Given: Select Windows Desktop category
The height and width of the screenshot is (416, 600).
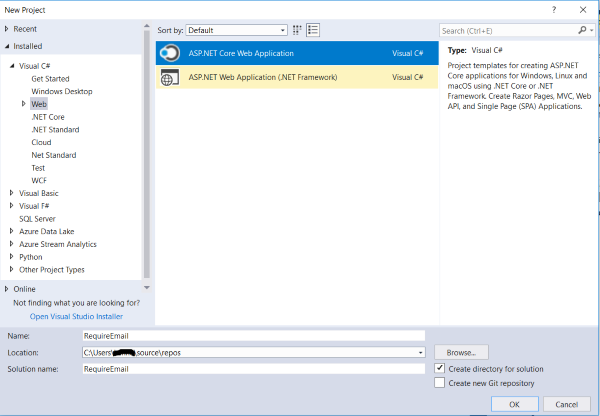Looking at the screenshot, I should point(62,91).
